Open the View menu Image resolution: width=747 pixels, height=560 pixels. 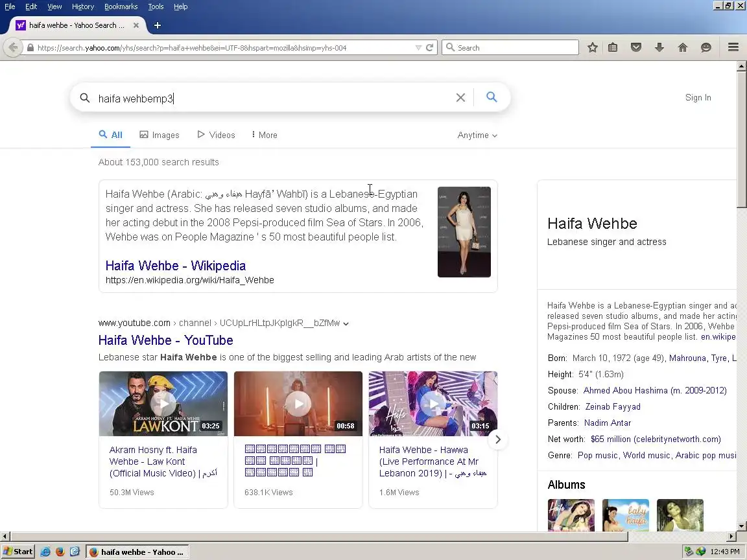click(54, 6)
